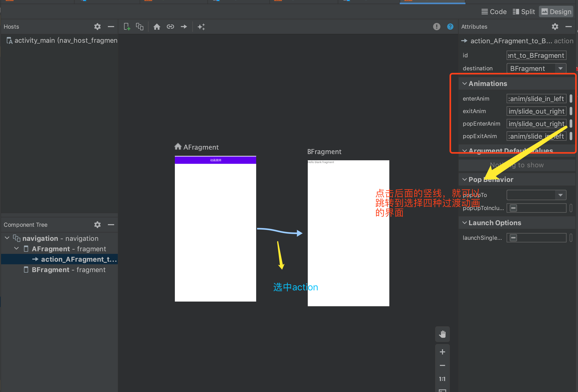
Task: Click the New Destination icon
Action: coord(127,27)
